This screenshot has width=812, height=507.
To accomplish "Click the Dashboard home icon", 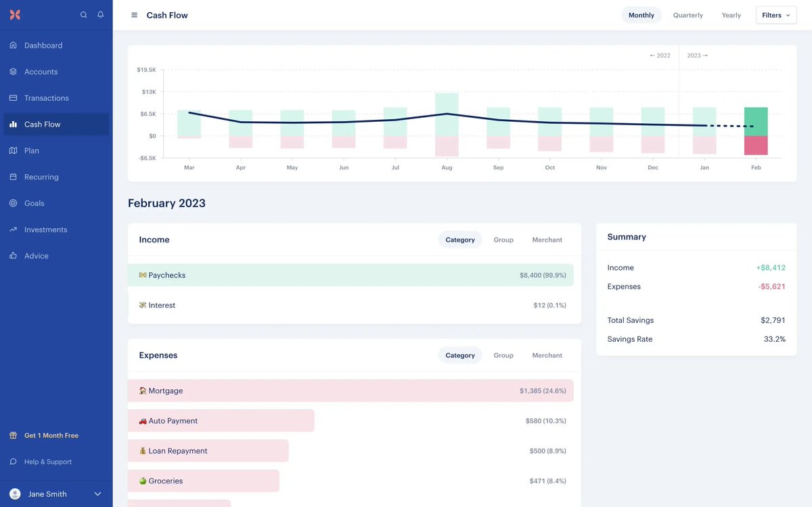I will click(13, 45).
